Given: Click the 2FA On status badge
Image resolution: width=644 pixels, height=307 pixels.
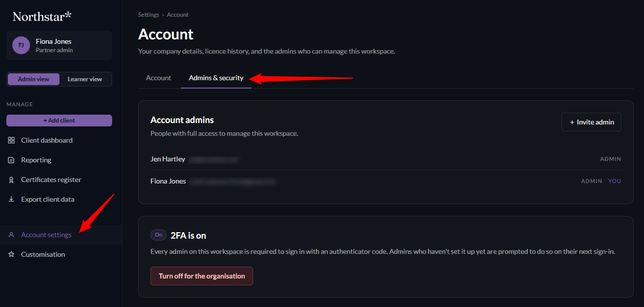Looking at the screenshot, I should point(158,235).
